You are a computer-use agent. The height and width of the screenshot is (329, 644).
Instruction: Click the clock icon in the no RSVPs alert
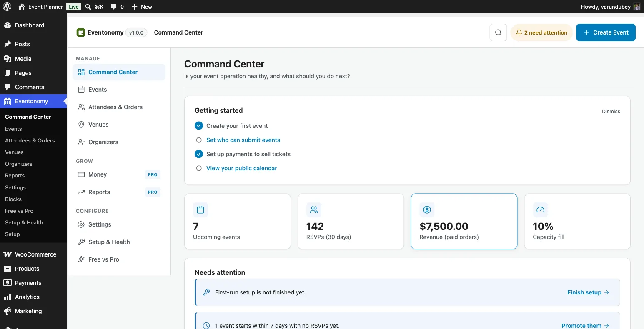tap(206, 326)
